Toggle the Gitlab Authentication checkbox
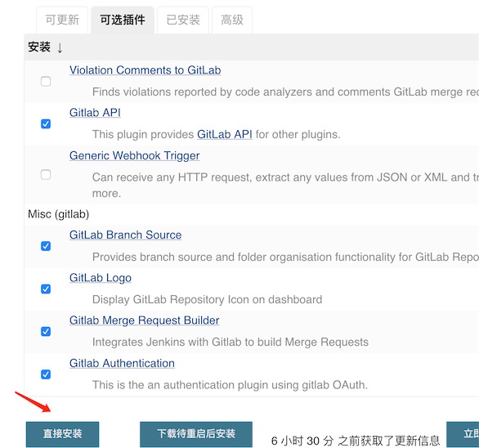The width and height of the screenshot is (479, 448). [x=46, y=374]
